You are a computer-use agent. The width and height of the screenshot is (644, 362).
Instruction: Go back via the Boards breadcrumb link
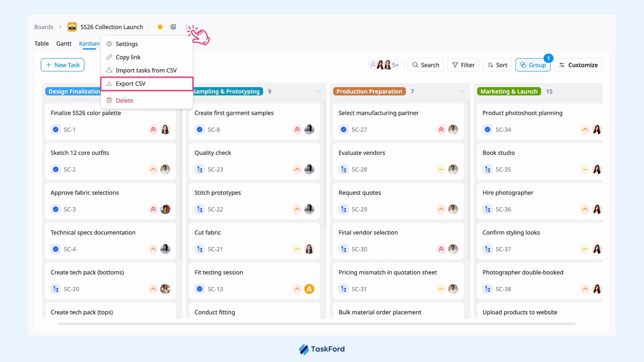tap(43, 27)
